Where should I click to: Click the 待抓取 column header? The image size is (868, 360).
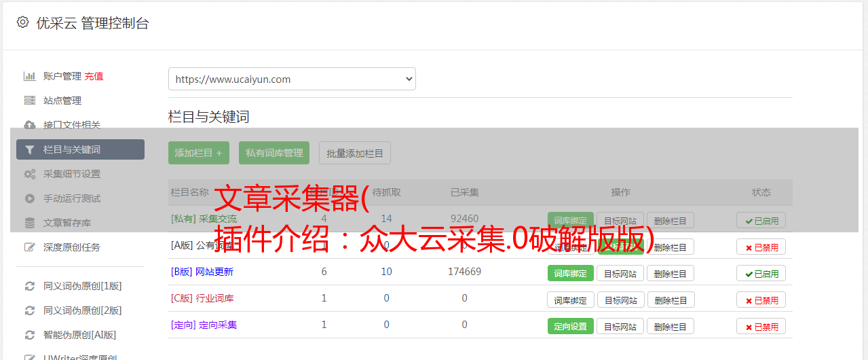[x=386, y=192]
